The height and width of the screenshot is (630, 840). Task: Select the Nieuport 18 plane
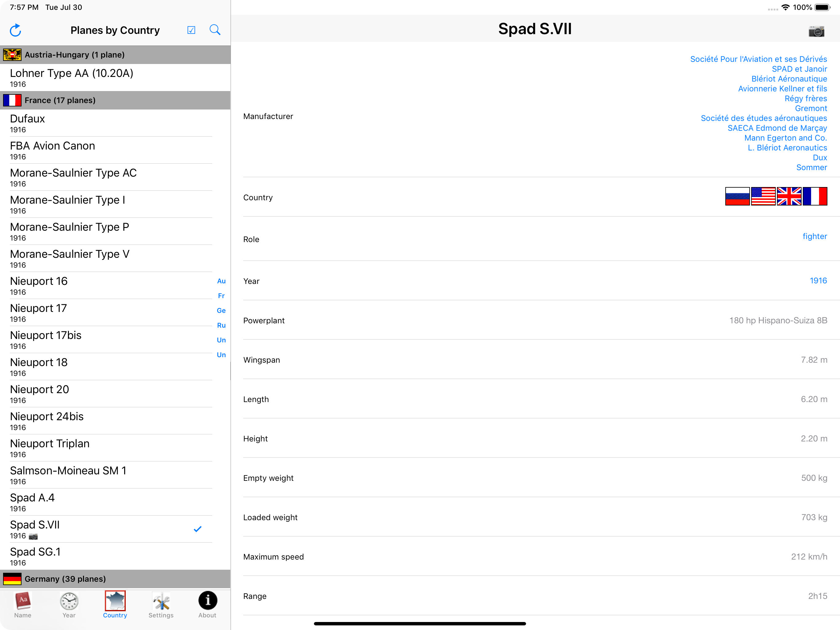click(115, 367)
